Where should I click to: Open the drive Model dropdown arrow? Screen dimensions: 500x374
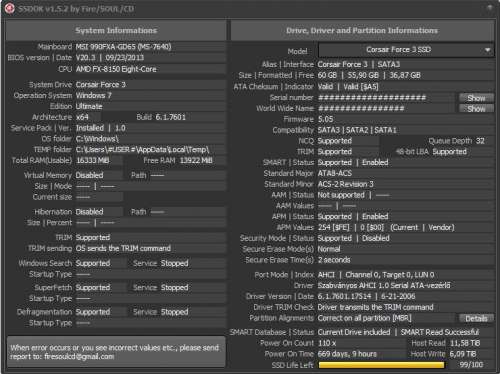click(487, 50)
